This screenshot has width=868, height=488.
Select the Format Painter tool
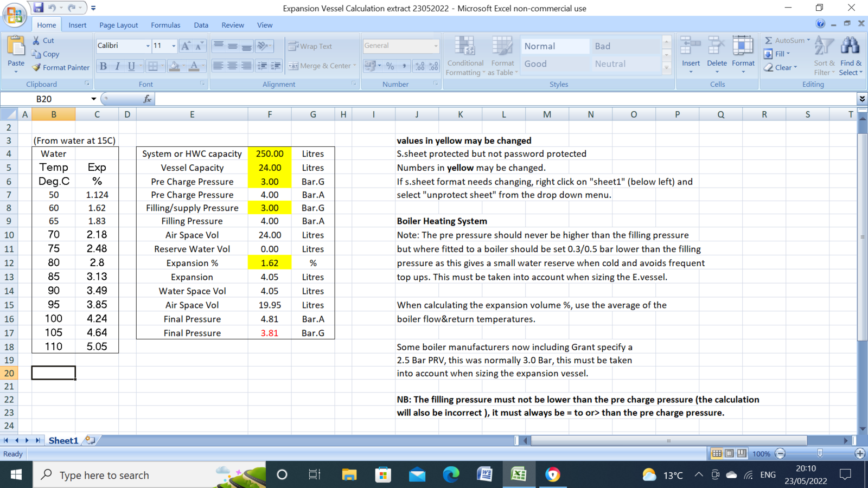[60, 68]
